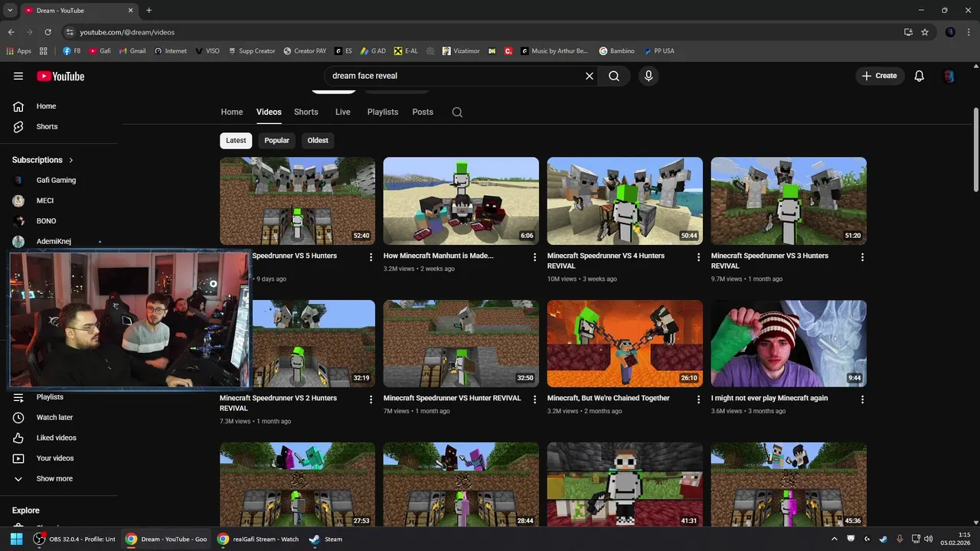This screenshot has height=551, width=980.
Task: Open the Chrome tab search dropdown
Action: click(x=10, y=11)
